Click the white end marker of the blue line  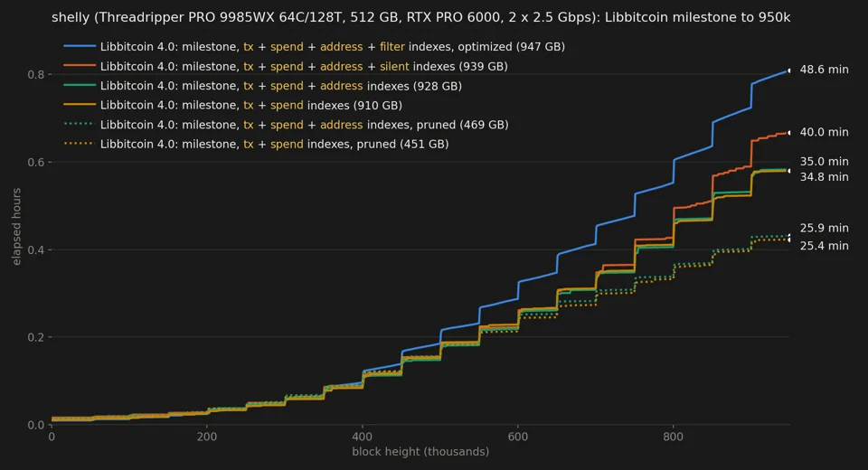788,70
